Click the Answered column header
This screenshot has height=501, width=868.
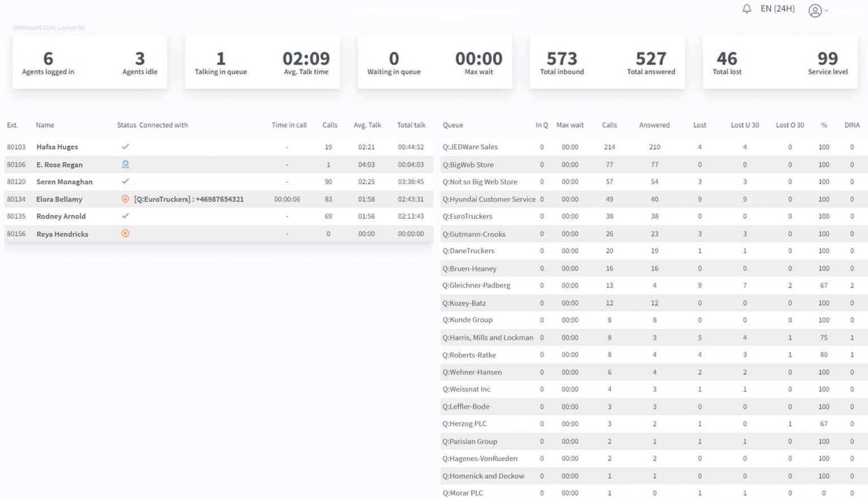click(x=654, y=125)
